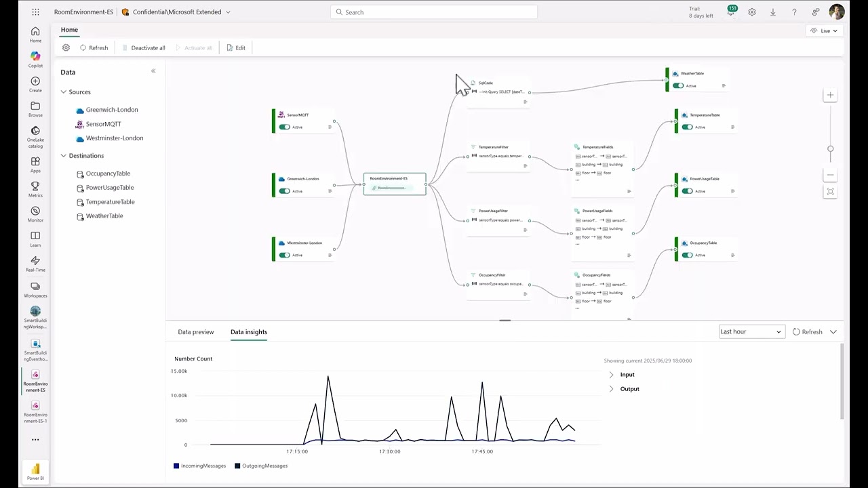Viewport: 868px width, 488px height.
Task: Open the app launcher waffle icon
Action: (35, 12)
